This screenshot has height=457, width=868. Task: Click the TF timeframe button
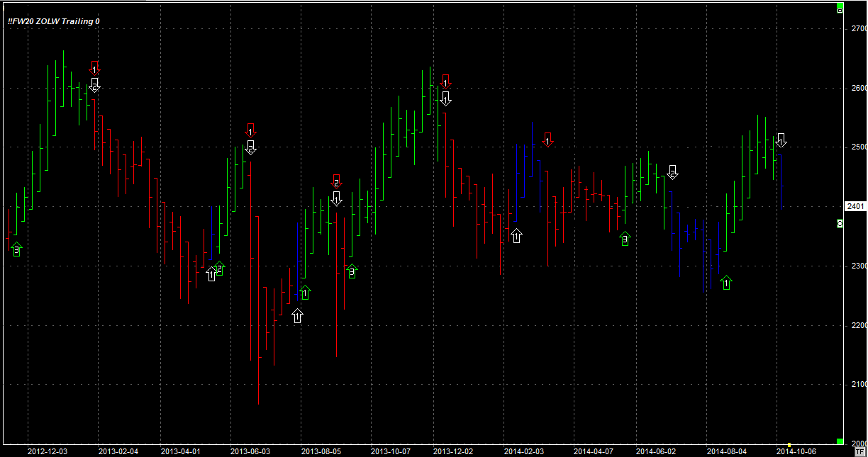coord(859,451)
